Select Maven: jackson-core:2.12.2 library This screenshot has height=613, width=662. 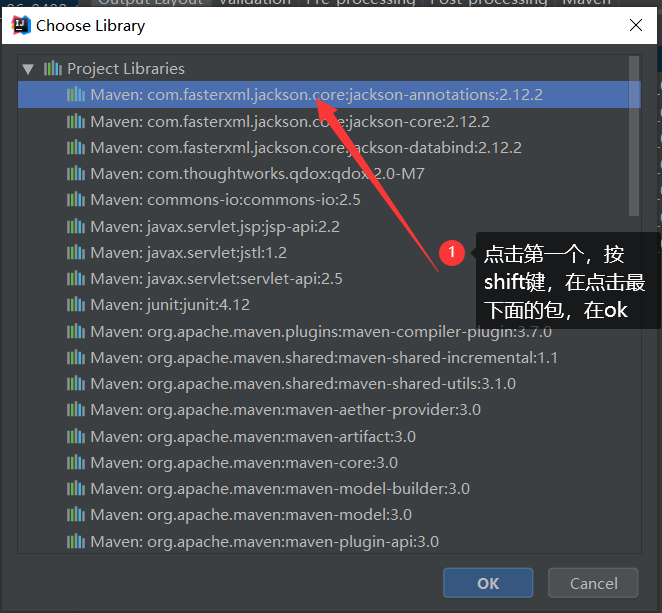290,122
